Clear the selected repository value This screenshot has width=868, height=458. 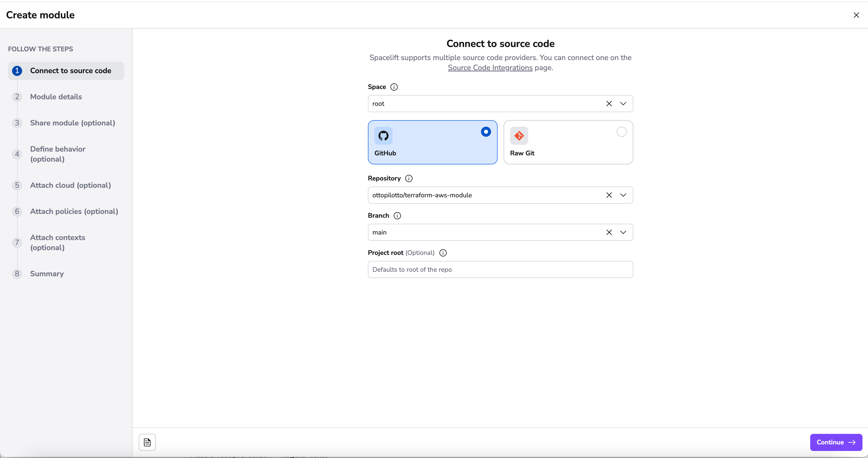pos(609,195)
